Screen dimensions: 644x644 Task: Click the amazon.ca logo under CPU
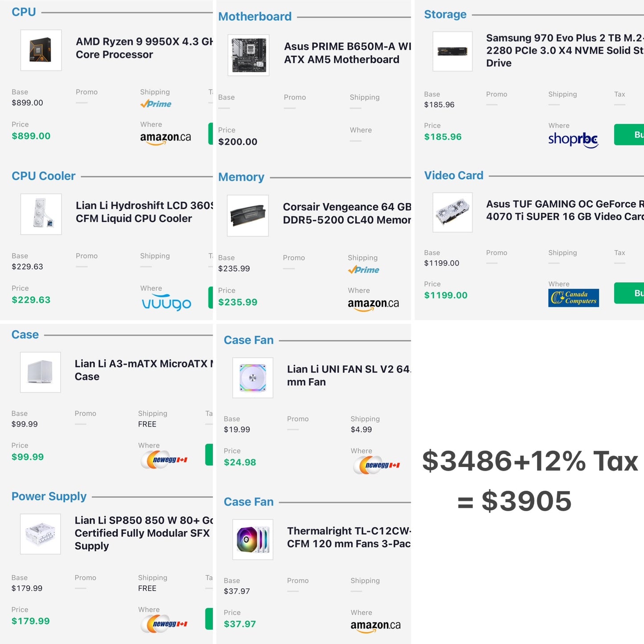(x=165, y=138)
